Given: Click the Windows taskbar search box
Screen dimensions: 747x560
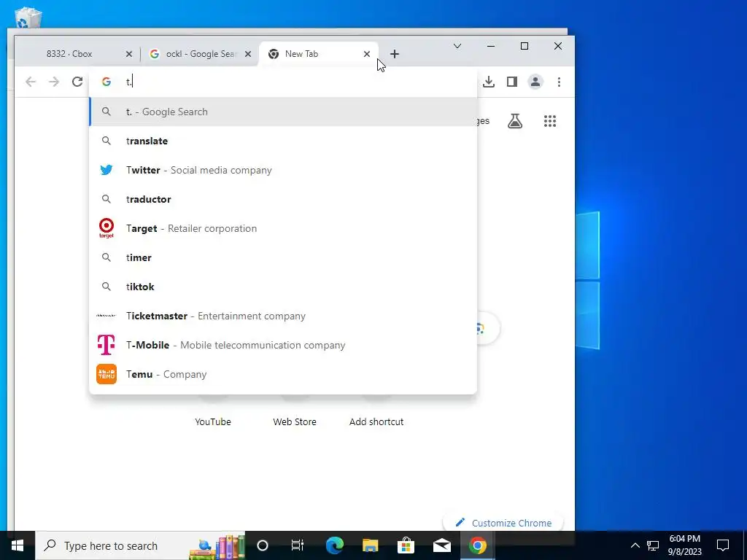Looking at the screenshot, I should click(x=140, y=545).
